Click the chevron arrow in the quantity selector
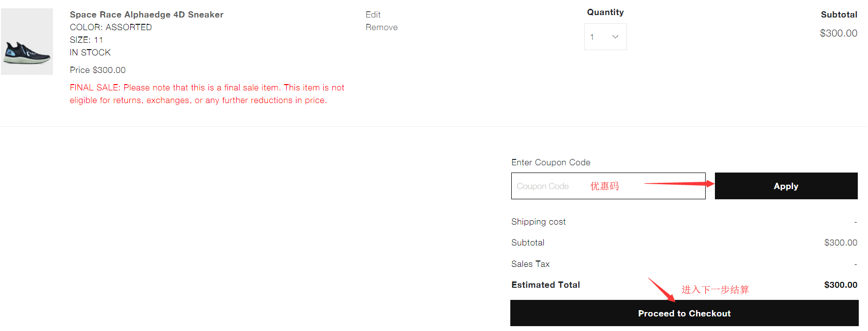Screen dimensions: 868x331 615,37
